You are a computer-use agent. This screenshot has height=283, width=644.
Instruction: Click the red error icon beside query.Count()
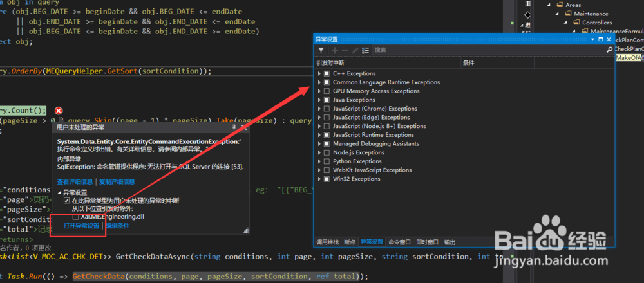coord(59,111)
